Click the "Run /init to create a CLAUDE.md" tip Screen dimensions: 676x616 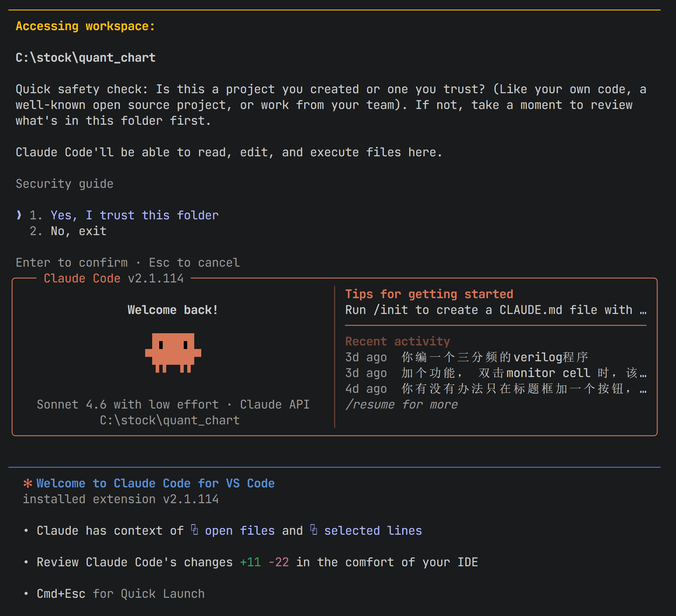pos(496,310)
